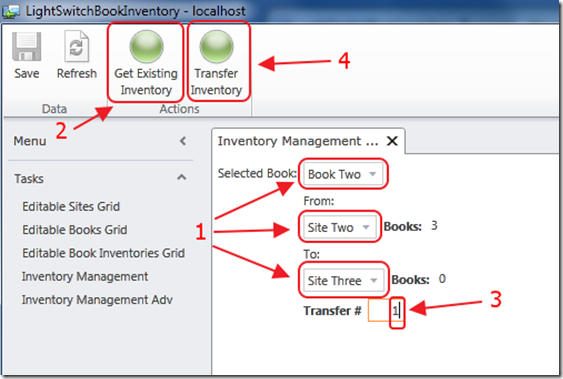Click the From Books count value 3

[x=434, y=226]
